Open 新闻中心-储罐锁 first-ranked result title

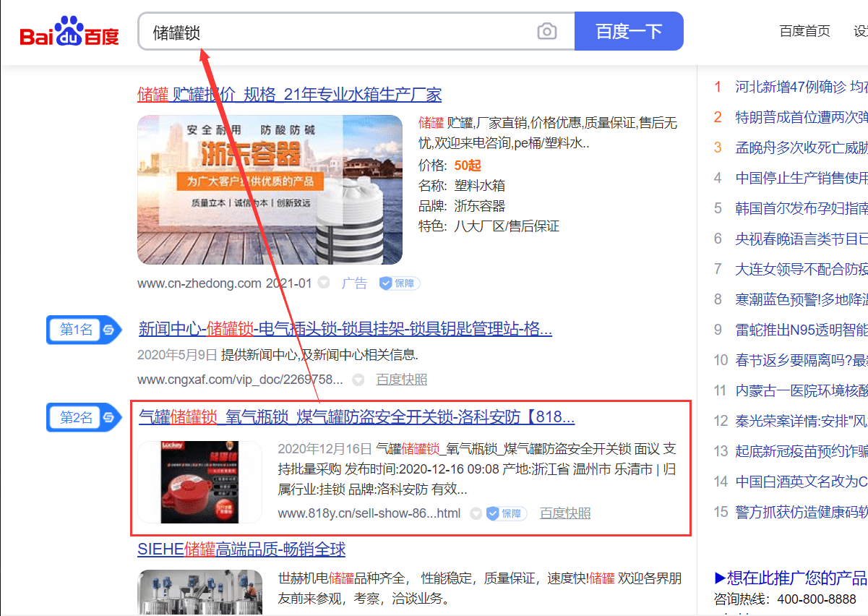pos(345,330)
